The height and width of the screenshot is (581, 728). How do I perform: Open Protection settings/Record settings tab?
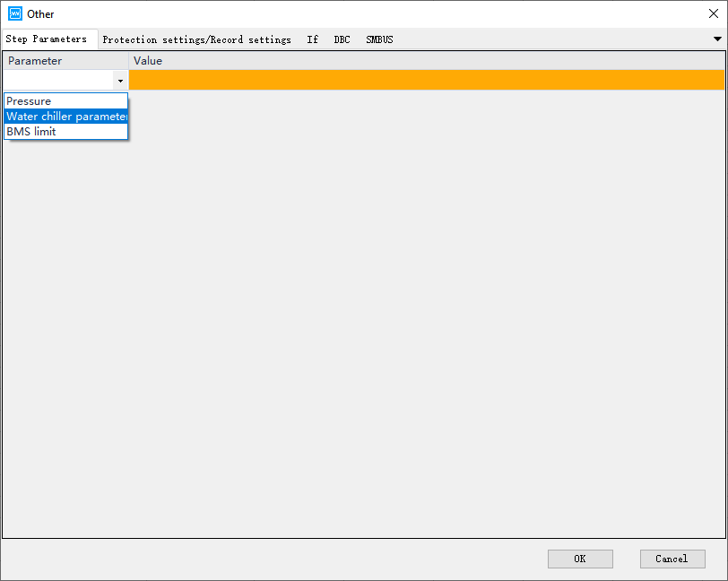coord(196,39)
